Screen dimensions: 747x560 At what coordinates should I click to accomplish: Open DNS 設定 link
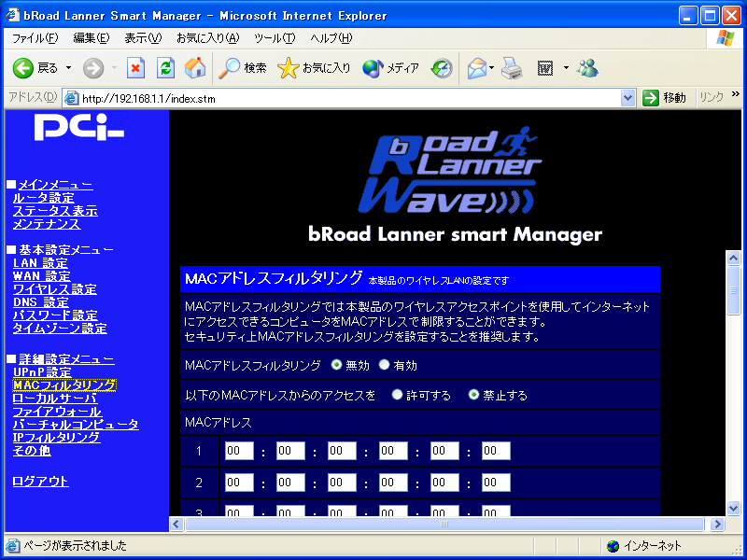pos(41,301)
